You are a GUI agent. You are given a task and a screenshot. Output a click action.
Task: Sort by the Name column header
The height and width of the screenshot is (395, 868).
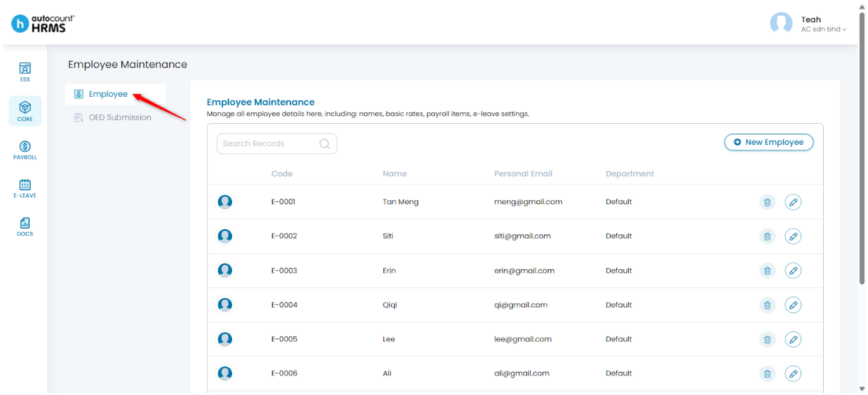point(395,174)
